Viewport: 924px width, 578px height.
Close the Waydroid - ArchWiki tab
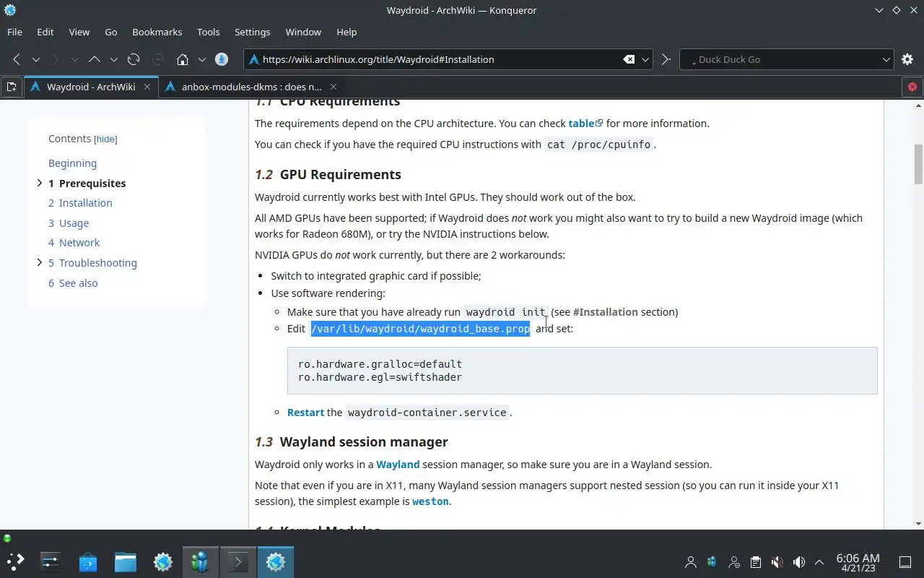(x=147, y=87)
